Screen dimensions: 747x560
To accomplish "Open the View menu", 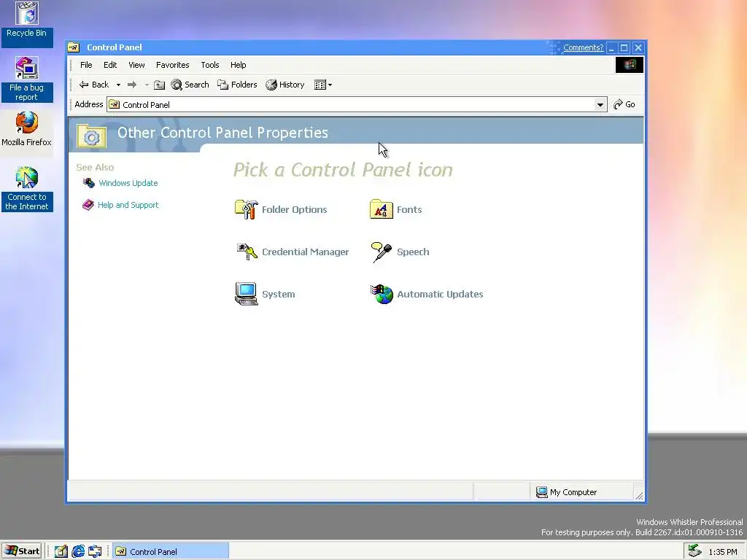I will (x=136, y=65).
